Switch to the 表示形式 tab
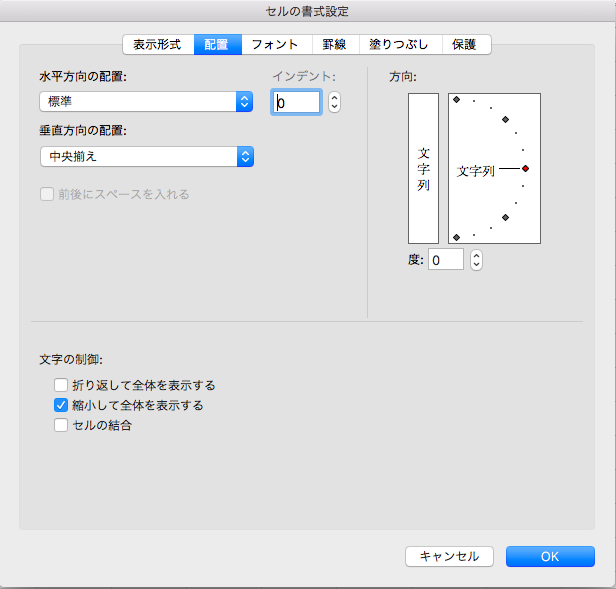Screen dimensions: 616x589 157,45
